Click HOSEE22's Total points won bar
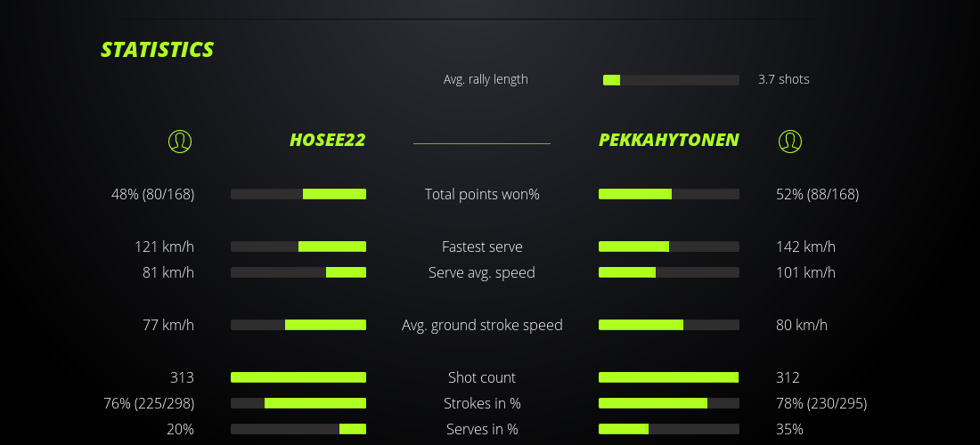 tap(298, 194)
